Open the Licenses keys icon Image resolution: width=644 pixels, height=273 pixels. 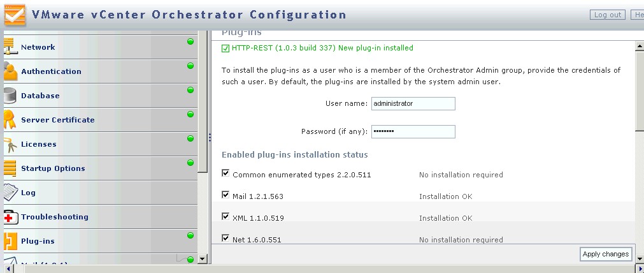(x=10, y=144)
